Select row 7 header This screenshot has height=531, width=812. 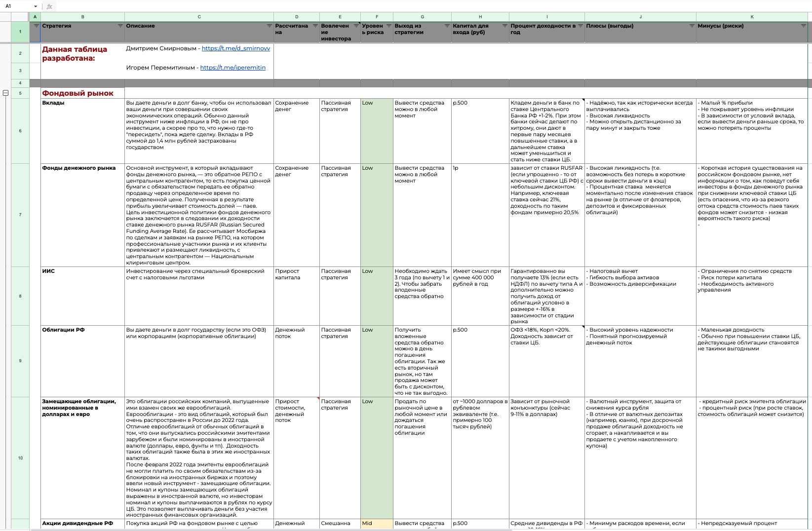pyautogui.click(x=20, y=215)
